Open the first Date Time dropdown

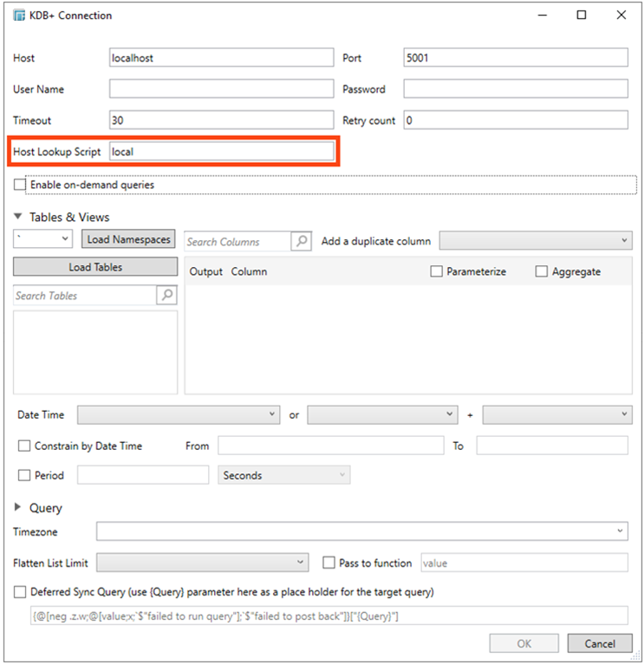178,415
